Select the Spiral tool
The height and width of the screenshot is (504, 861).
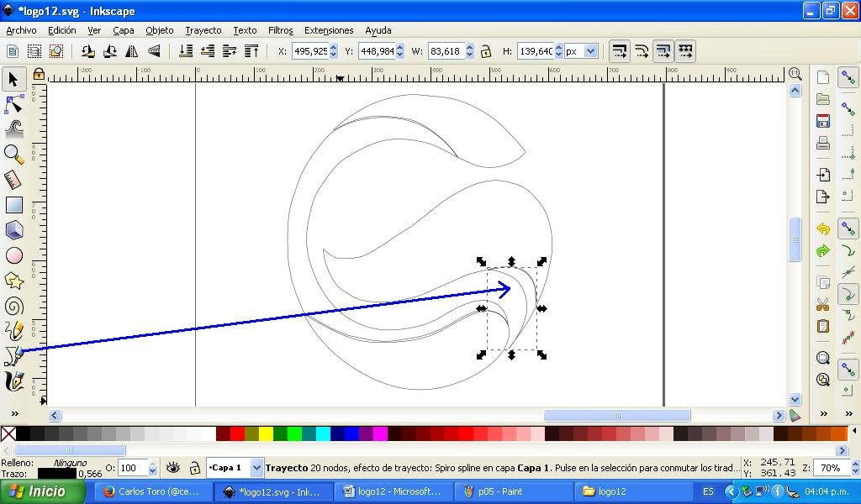pos(13,306)
